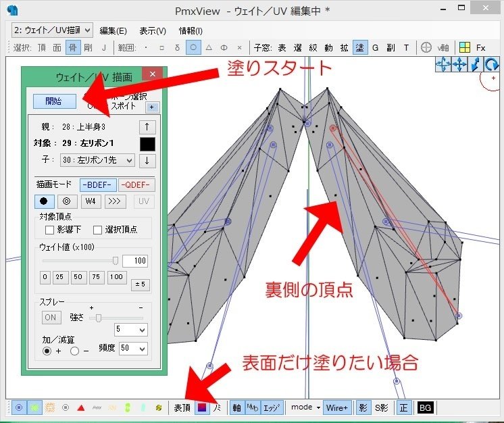Open the 頻度 frequency dropdown showing 50
The height and width of the screenshot is (423, 504).
click(x=133, y=348)
